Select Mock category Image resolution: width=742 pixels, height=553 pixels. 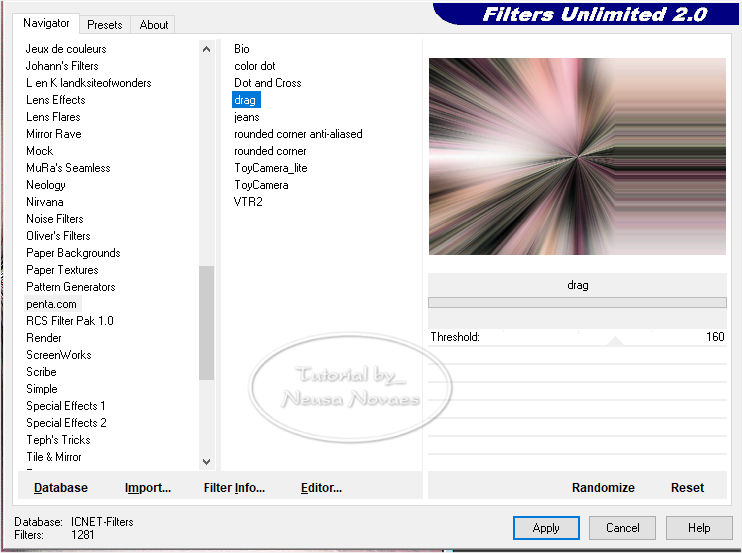[40, 151]
